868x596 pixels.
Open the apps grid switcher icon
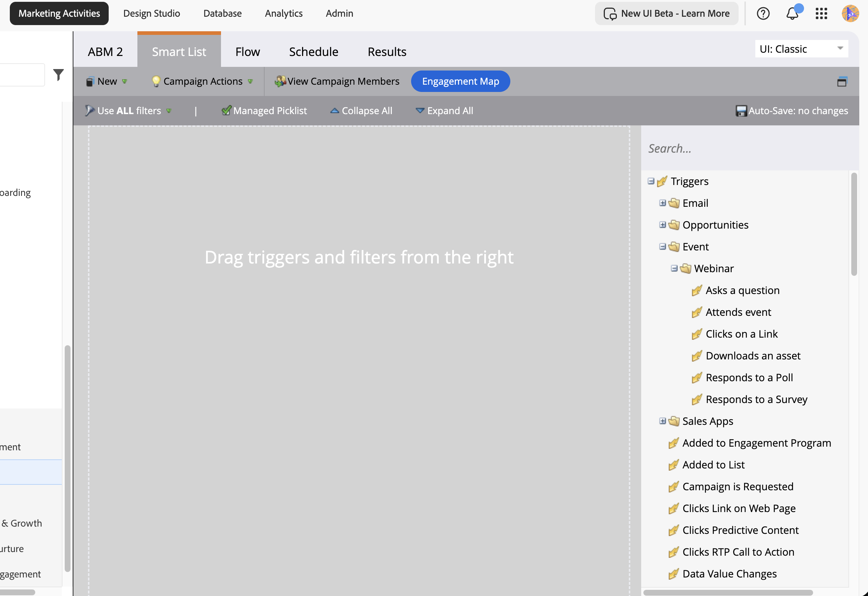[x=821, y=13]
